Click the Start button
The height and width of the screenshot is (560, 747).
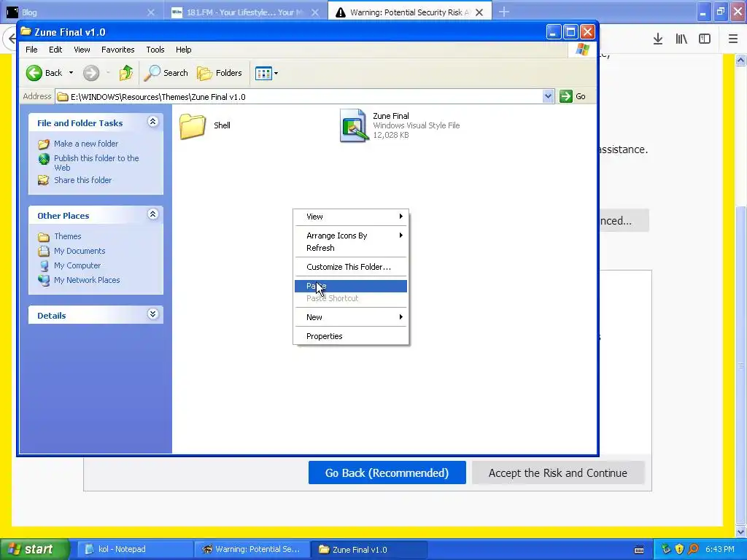pos(34,550)
